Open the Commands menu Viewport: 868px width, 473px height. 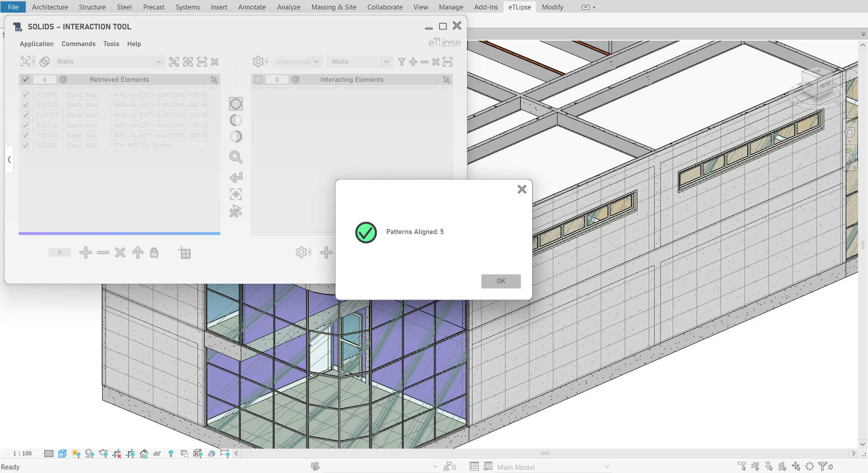tap(78, 44)
